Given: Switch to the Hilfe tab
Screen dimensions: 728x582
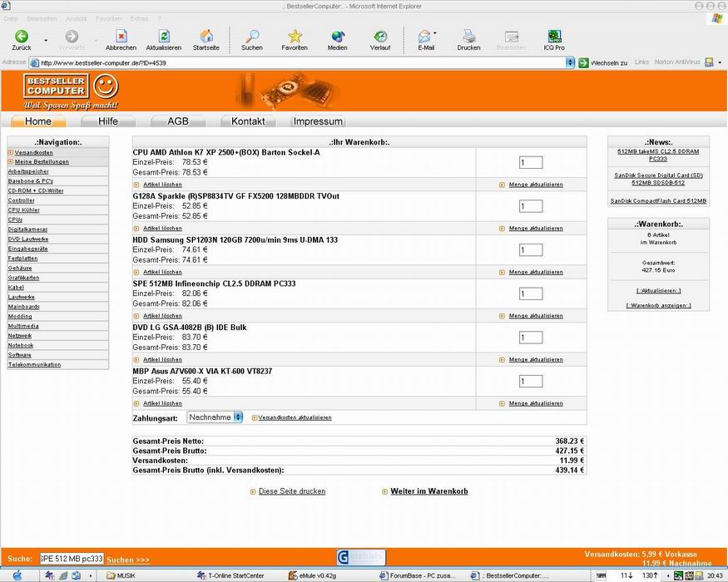Looking at the screenshot, I should [x=107, y=121].
